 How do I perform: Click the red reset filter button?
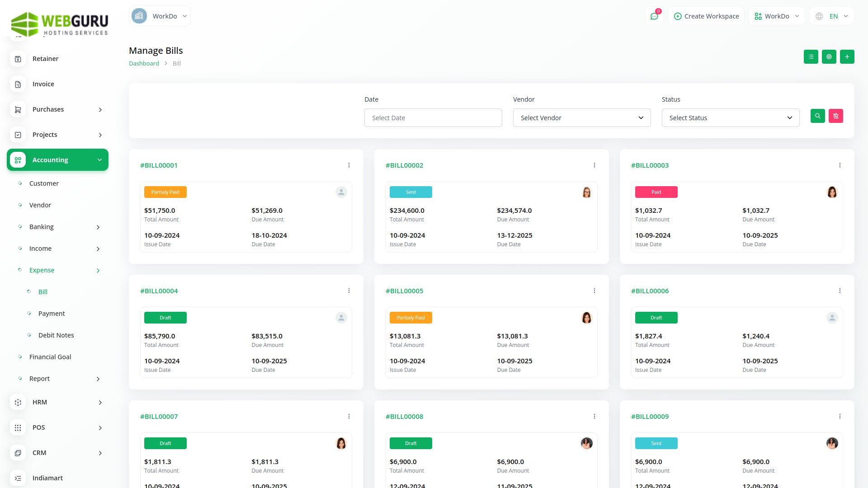click(x=835, y=116)
